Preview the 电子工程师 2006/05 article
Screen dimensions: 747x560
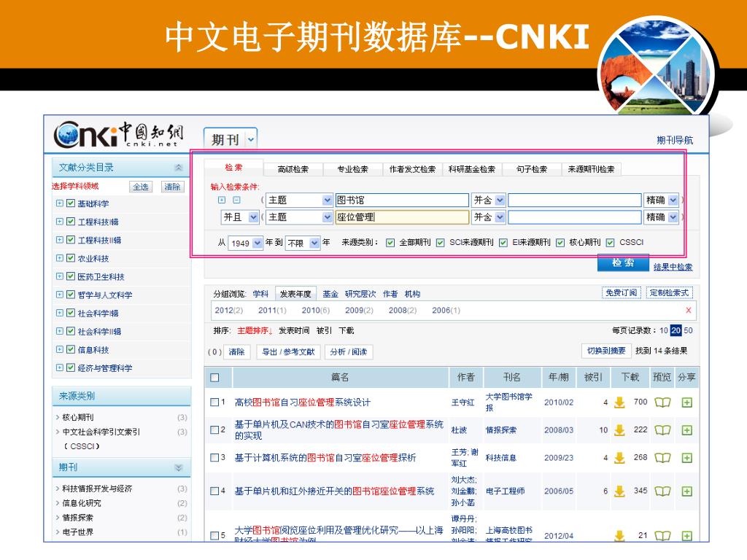click(662, 491)
